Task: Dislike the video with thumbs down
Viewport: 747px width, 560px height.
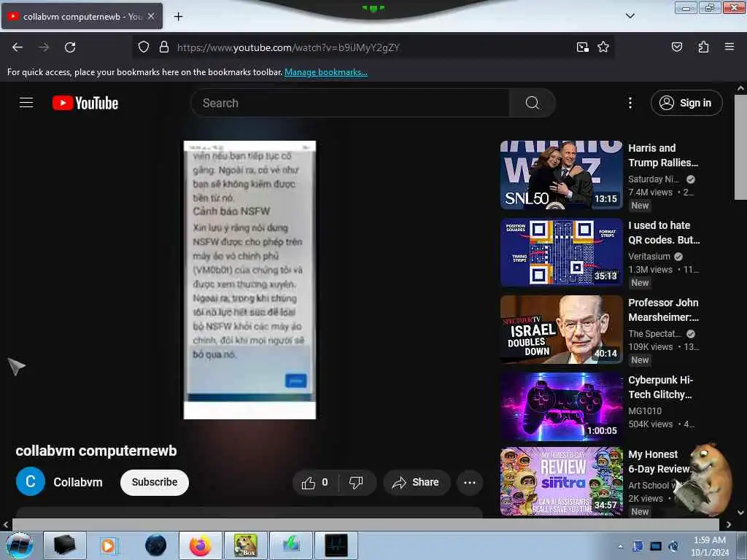Action: point(356,483)
